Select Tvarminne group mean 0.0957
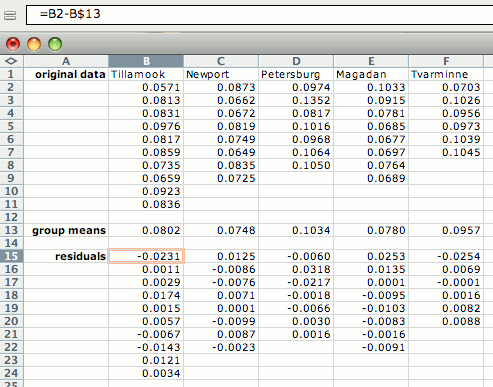This screenshot has height=387, width=493. 446,230
